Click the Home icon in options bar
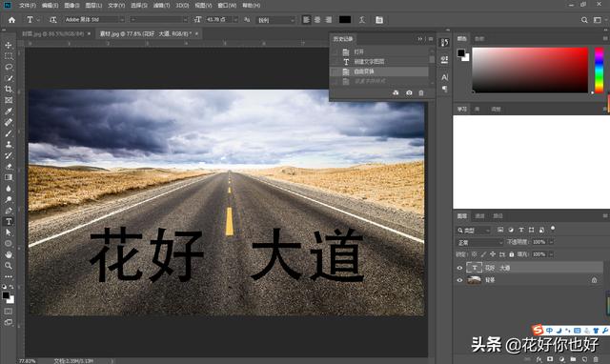Screen dimensions: 610x364 pos(11,20)
